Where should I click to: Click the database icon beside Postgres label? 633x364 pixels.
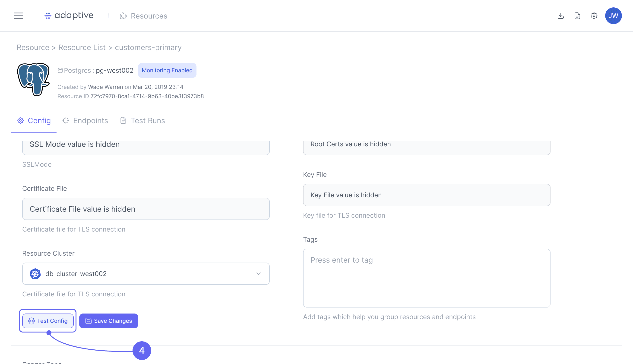pos(60,70)
